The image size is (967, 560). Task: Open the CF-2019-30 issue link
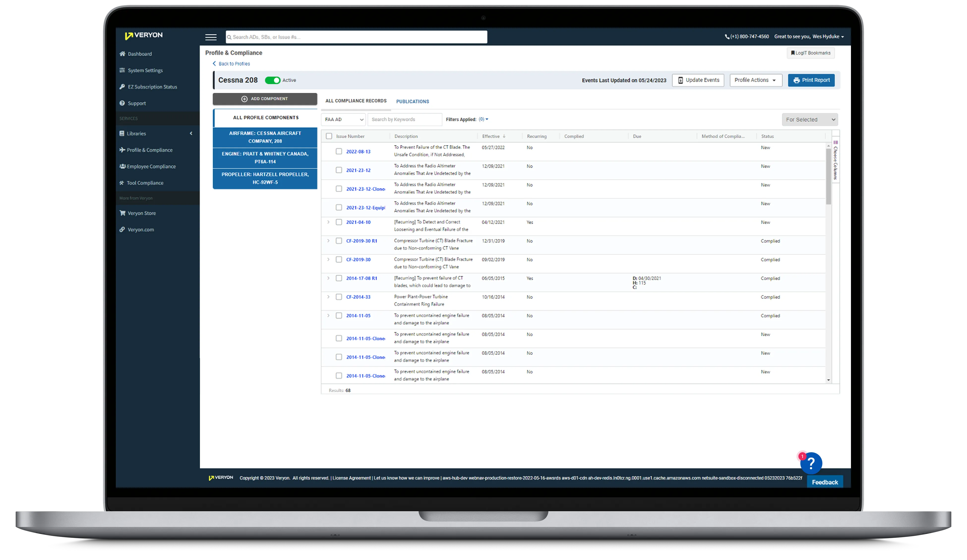click(x=358, y=260)
